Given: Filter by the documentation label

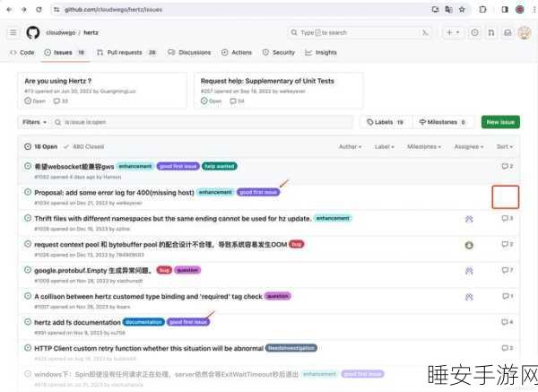Looking at the screenshot, I should (x=143, y=322).
